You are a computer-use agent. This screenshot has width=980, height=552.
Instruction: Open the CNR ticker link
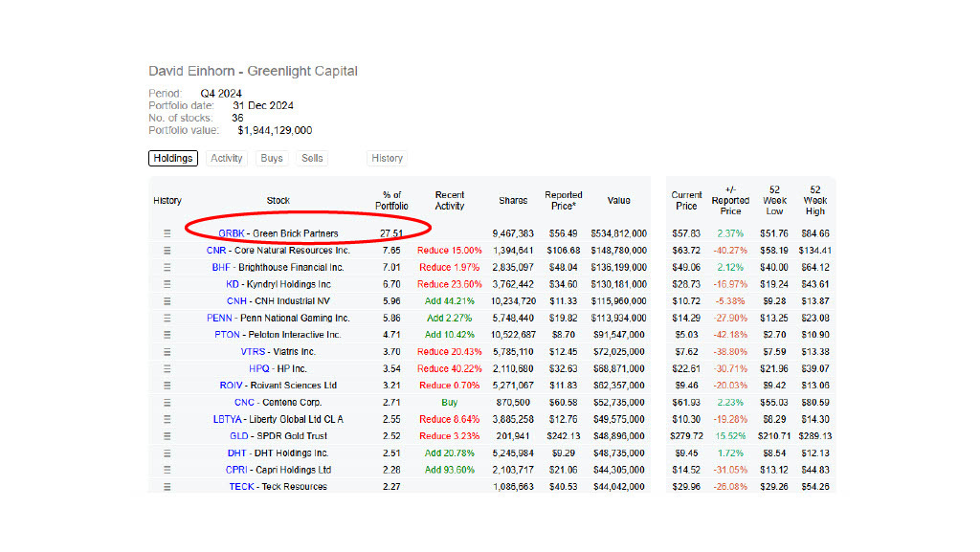tap(216, 251)
